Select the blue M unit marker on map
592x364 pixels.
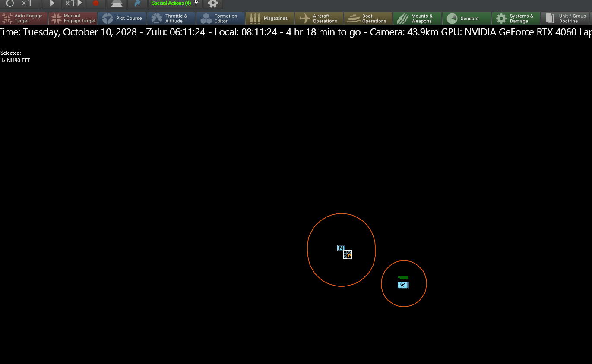(341, 248)
